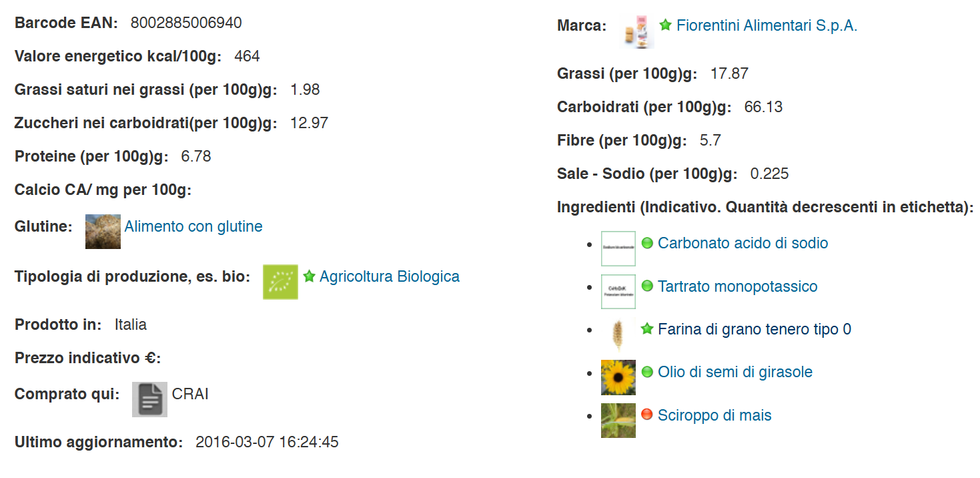
Task: Click the green star beside Agricoltura Biologica
Action: (x=309, y=276)
